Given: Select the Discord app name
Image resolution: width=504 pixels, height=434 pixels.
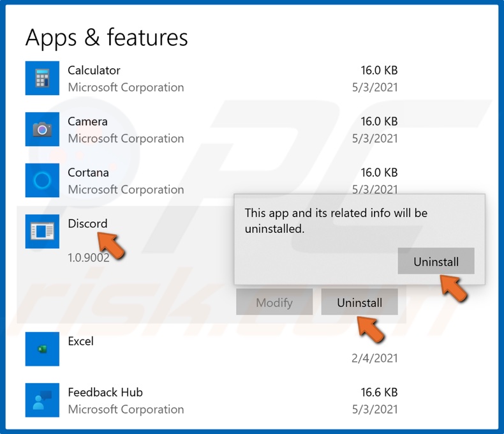Looking at the screenshot, I should (87, 223).
